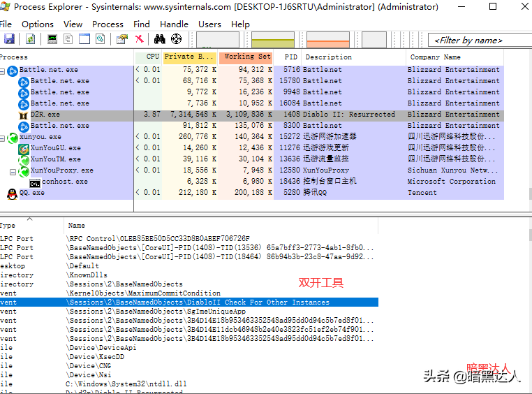Click the red X Kill Process icon
The width and height of the screenshot is (532, 394).
pyautogui.click(x=139, y=39)
